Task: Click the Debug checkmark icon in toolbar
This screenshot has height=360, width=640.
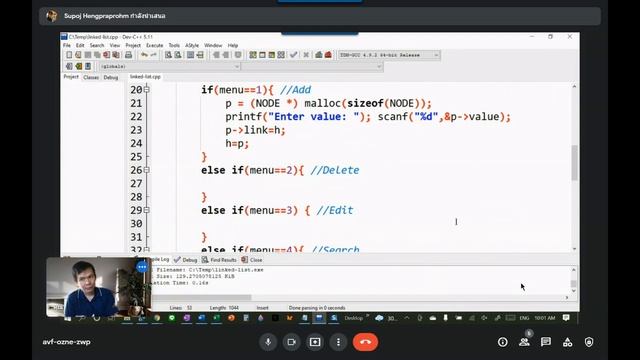Action: [293, 55]
